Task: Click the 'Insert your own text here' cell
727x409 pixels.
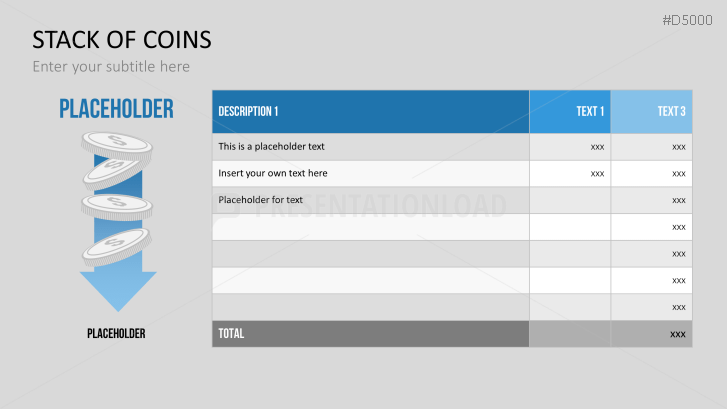Action: 273,173
